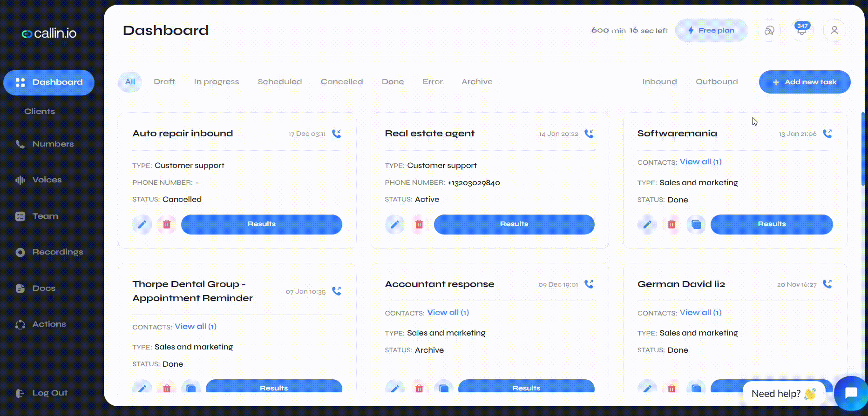Viewport: 868px width, 416px height.
Task: Click call icon on Thorpe Dental Group card
Action: pyautogui.click(x=337, y=291)
